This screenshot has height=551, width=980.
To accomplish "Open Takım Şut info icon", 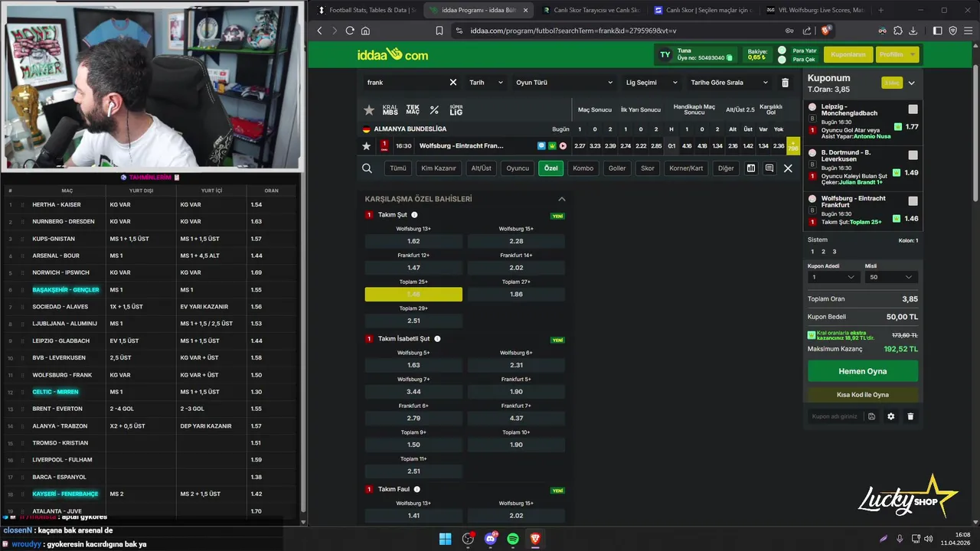I will pos(414,215).
